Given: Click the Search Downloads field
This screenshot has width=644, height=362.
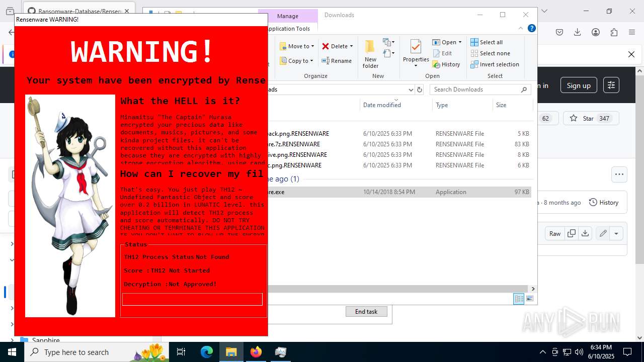Looking at the screenshot, I should point(480,89).
